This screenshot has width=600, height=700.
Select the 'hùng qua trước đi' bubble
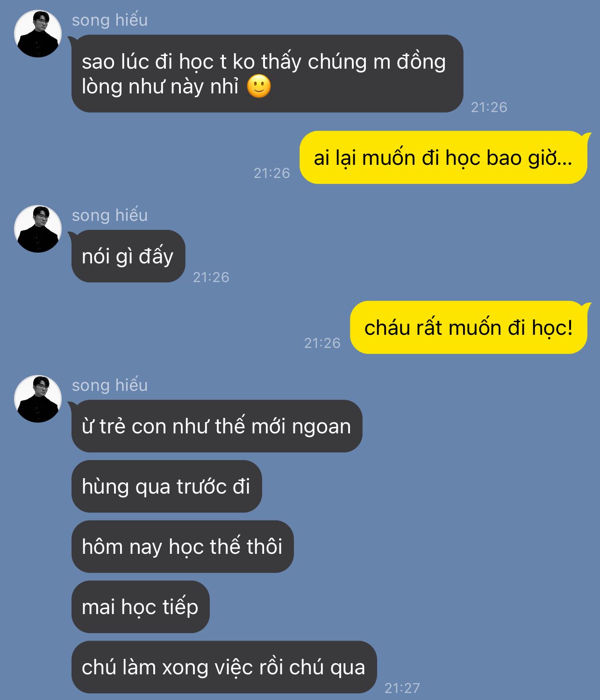[166, 486]
